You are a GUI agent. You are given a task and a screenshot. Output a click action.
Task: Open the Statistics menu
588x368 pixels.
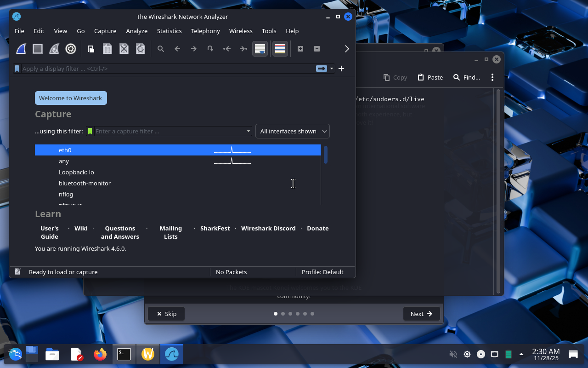169,31
